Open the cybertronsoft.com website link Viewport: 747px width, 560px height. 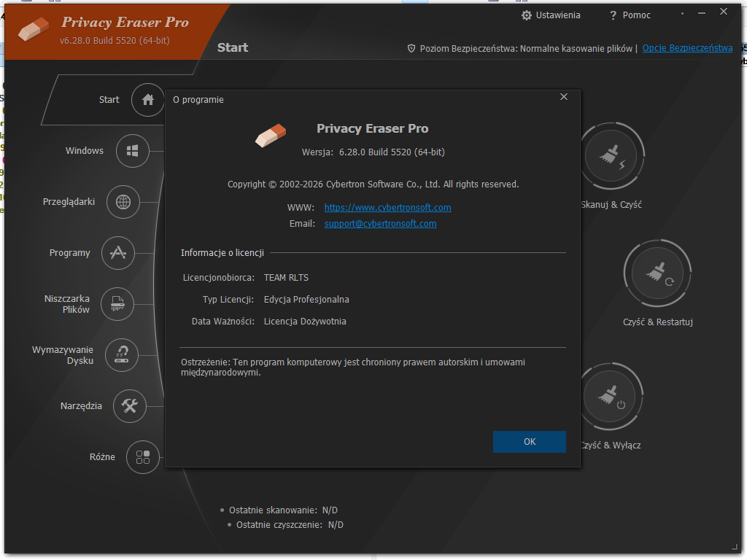tap(388, 208)
